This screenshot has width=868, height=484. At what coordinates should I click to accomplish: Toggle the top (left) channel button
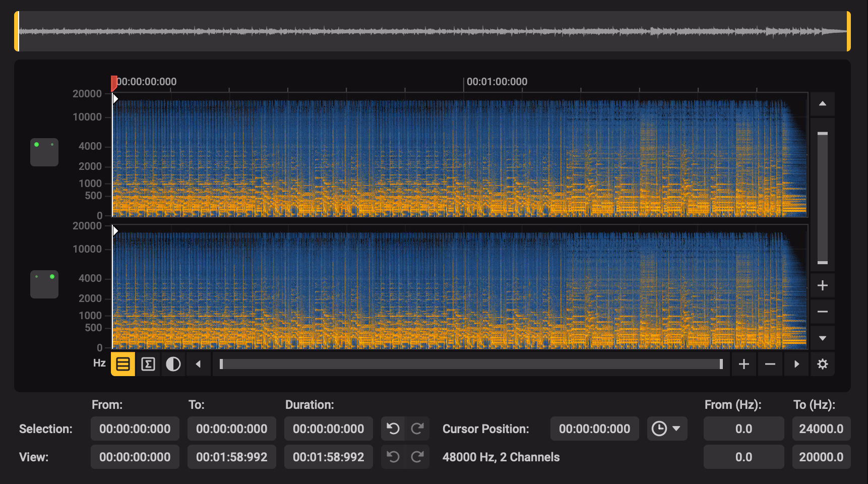point(44,152)
